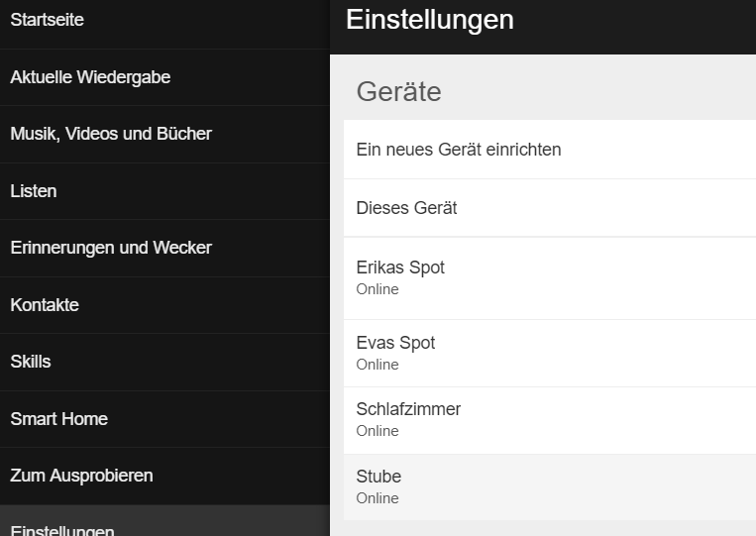
Task: Click Ein neues Gerät einrichten
Action: (459, 150)
